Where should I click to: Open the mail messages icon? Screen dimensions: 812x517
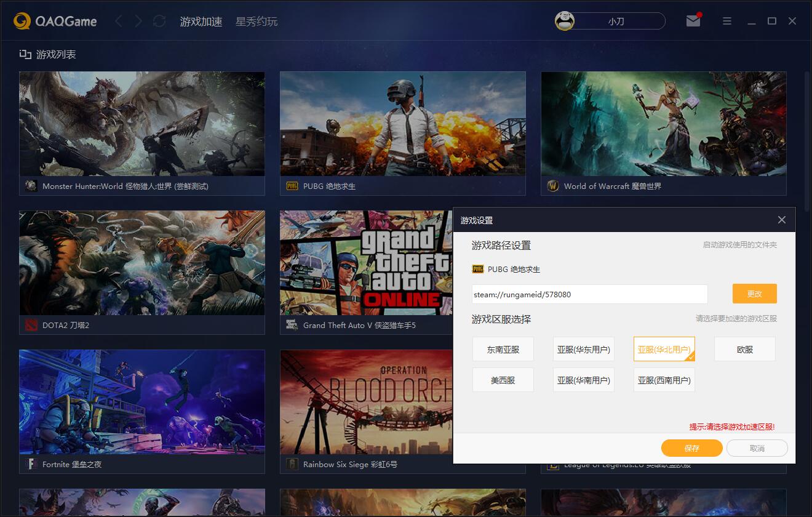point(693,21)
